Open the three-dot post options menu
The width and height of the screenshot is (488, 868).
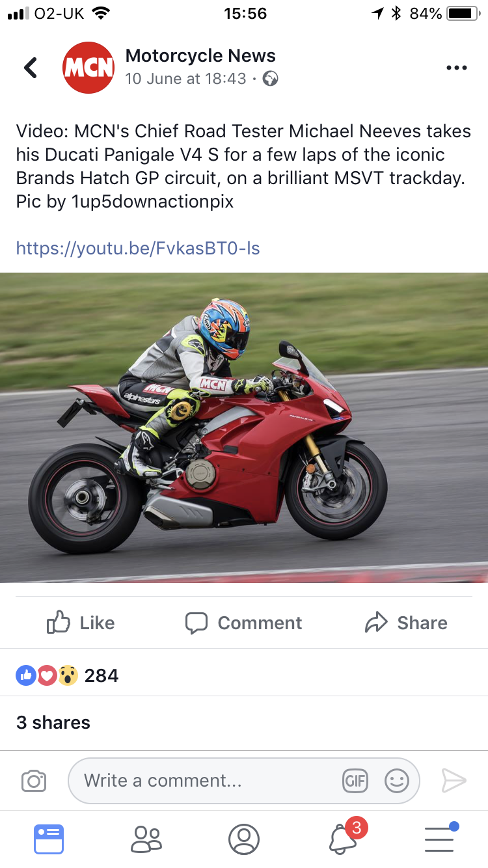(457, 68)
